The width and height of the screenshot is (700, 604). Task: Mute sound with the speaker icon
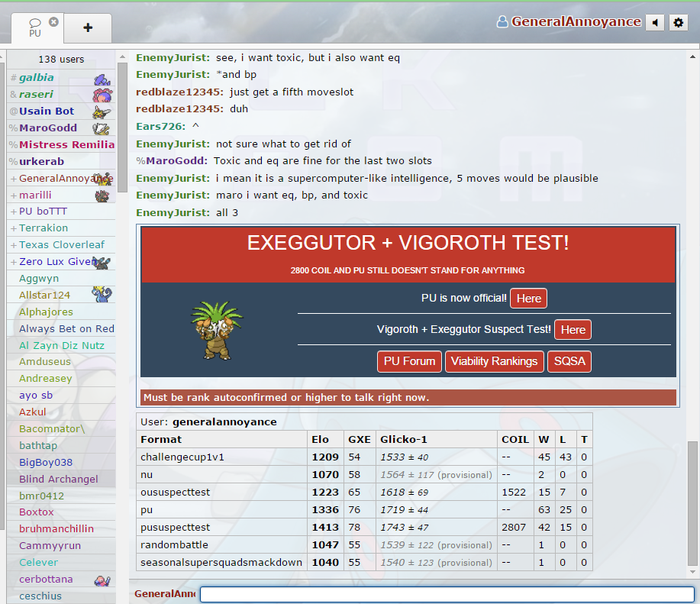[x=655, y=22]
